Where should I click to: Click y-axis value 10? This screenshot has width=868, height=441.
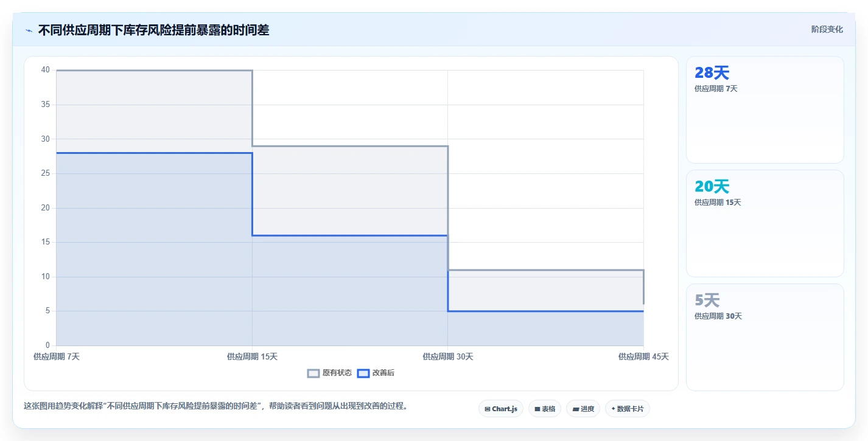46,277
